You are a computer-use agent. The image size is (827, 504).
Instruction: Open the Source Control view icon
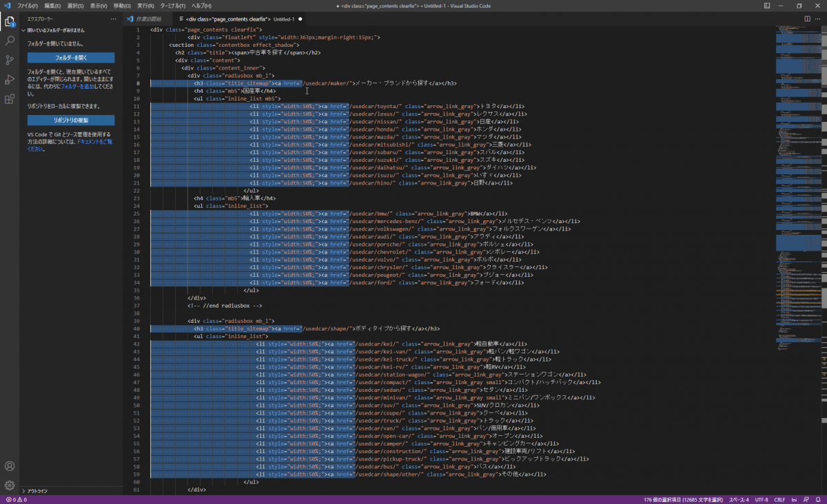pos(10,60)
